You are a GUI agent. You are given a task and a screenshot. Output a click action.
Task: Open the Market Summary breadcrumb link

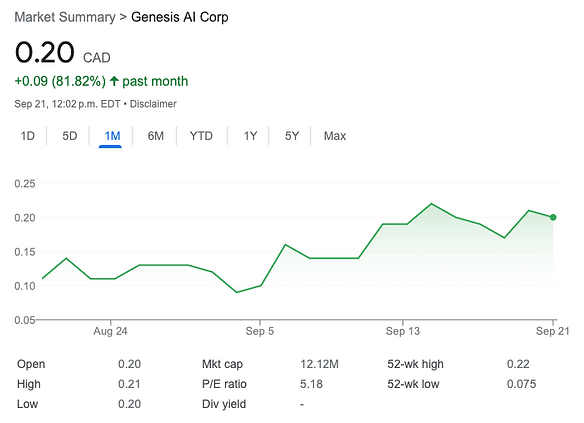[65, 17]
